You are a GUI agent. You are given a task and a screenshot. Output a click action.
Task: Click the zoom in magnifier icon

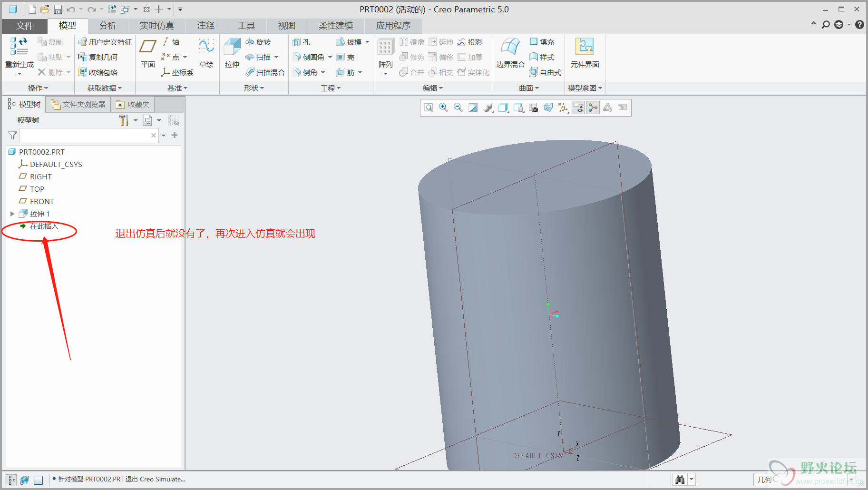click(x=443, y=108)
